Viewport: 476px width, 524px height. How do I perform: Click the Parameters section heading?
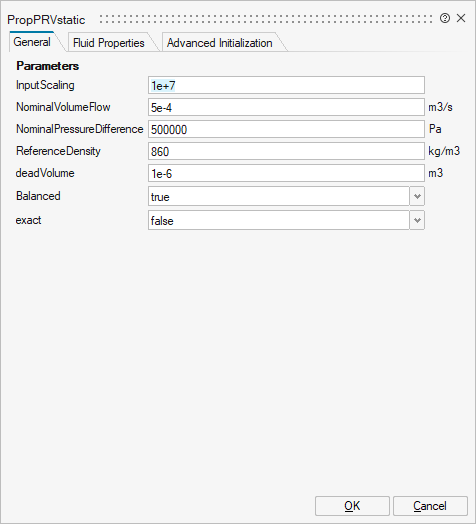tap(47, 66)
